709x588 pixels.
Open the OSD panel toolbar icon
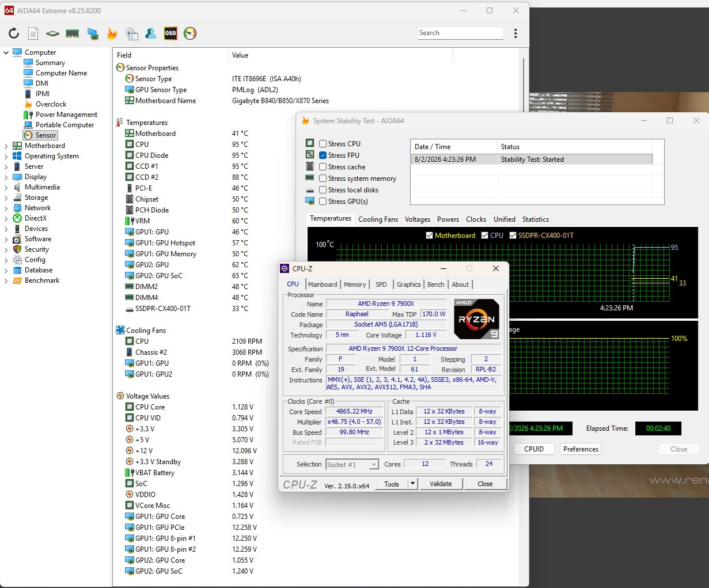pyautogui.click(x=170, y=33)
